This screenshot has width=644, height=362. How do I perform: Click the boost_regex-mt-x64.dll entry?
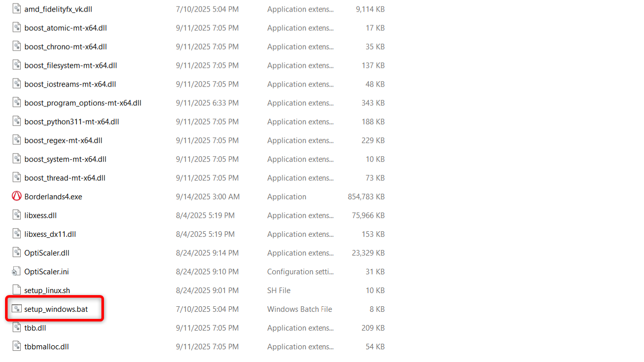(63, 140)
